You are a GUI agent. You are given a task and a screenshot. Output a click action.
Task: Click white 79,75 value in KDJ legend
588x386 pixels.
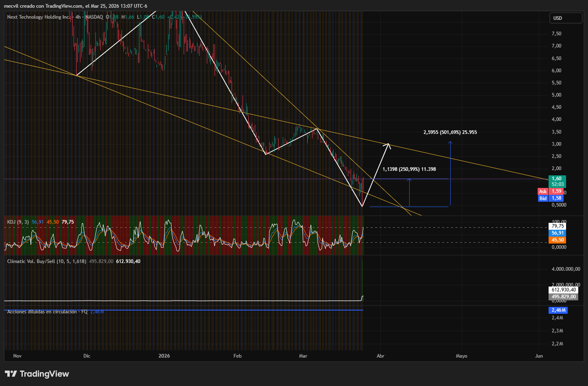(68, 222)
